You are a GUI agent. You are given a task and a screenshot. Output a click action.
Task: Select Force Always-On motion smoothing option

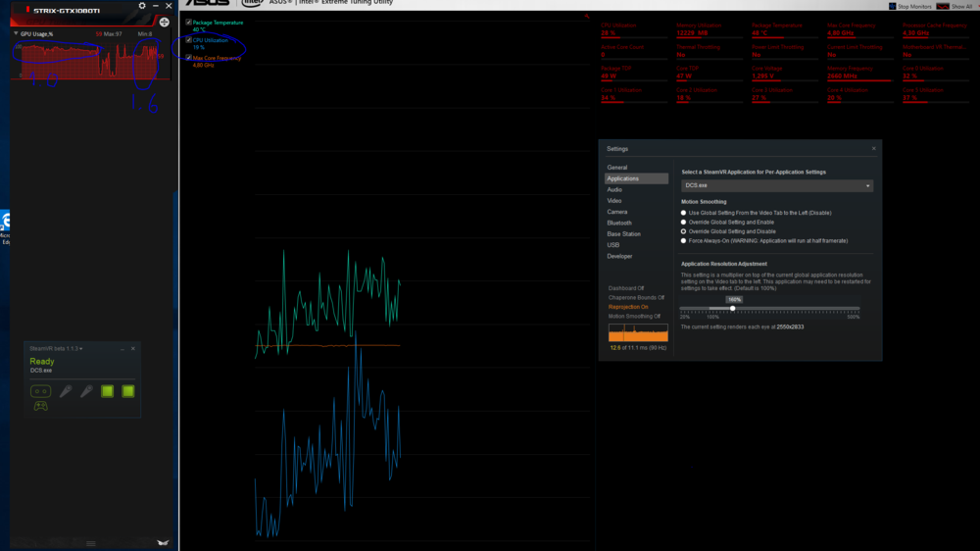click(683, 241)
